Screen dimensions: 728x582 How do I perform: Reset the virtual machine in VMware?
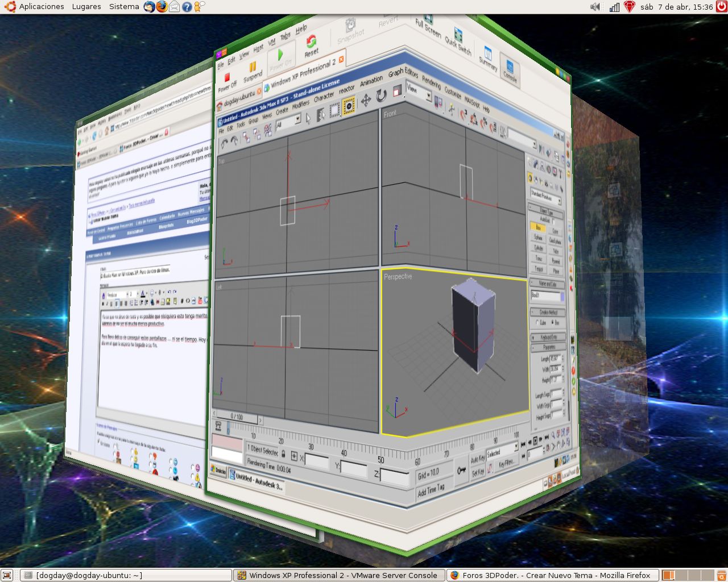311,45
